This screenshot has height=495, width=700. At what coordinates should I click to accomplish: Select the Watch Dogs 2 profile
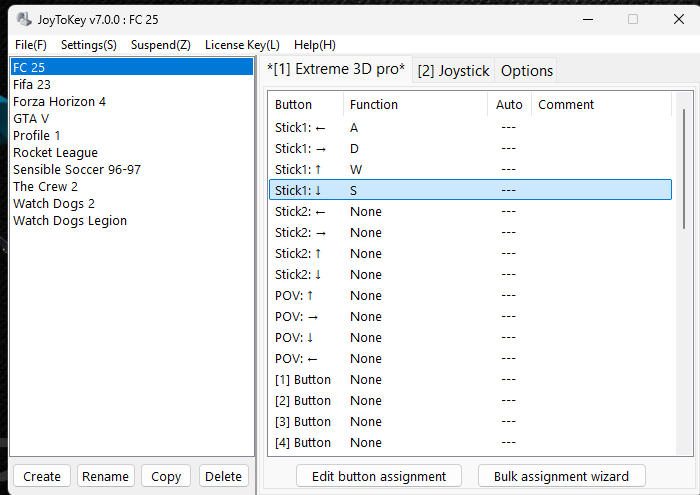[x=132, y=203]
